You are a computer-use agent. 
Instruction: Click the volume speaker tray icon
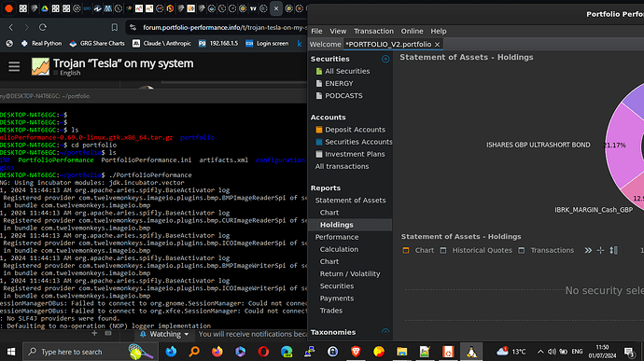pos(552,352)
